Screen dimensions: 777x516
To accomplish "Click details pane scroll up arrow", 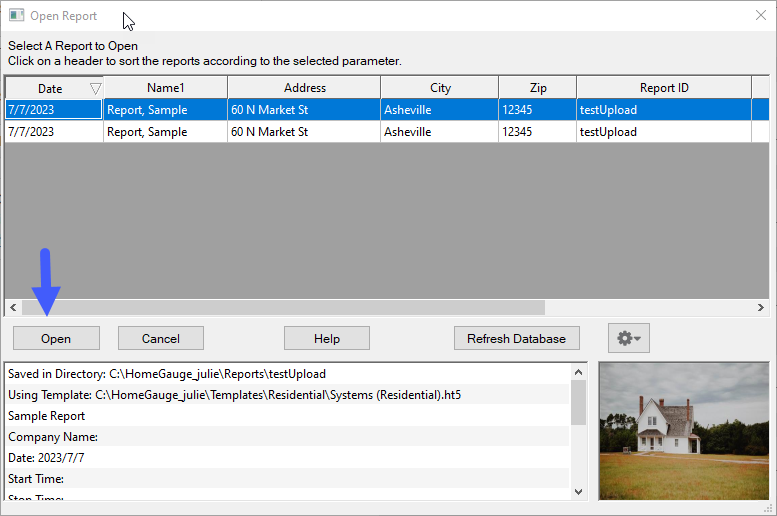I will click(x=578, y=372).
